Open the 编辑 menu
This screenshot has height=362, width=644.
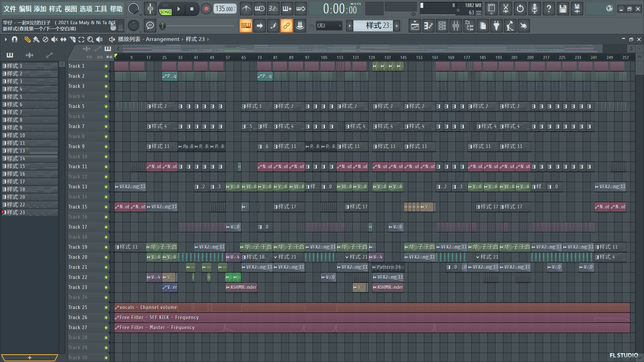tap(25, 9)
